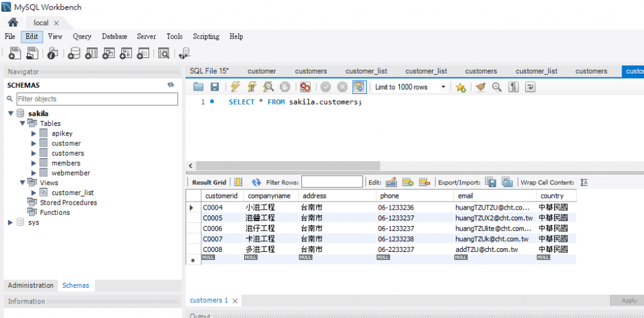Save the SQL script with floppy icon

pyautogui.click(x=214, y=87)
